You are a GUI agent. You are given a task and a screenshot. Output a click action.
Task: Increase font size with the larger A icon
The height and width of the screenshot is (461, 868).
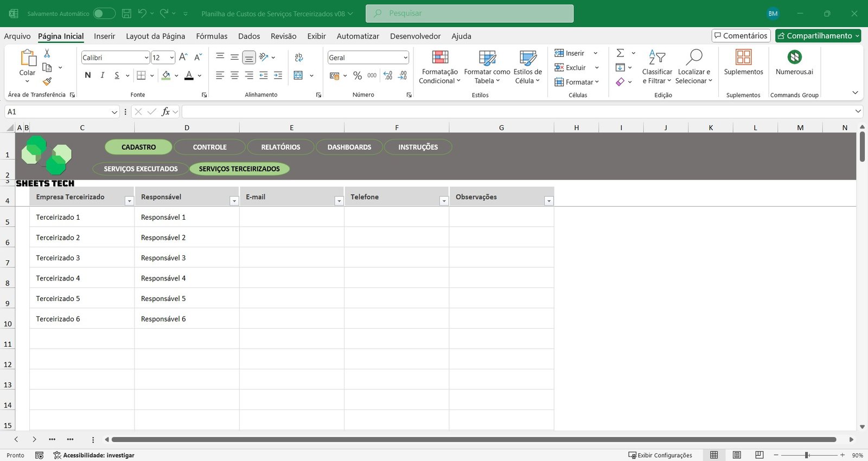point(183,57)
